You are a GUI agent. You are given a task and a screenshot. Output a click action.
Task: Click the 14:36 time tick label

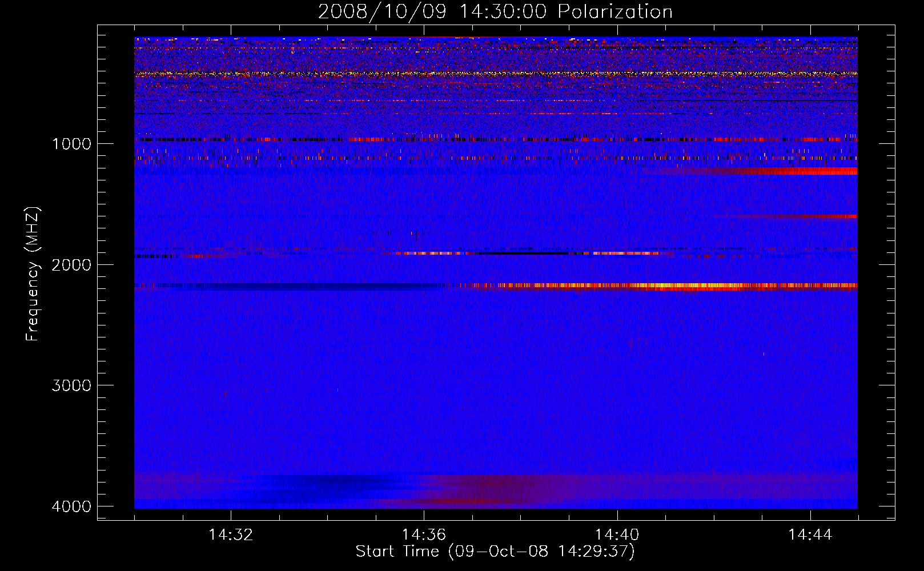point(424,535)
